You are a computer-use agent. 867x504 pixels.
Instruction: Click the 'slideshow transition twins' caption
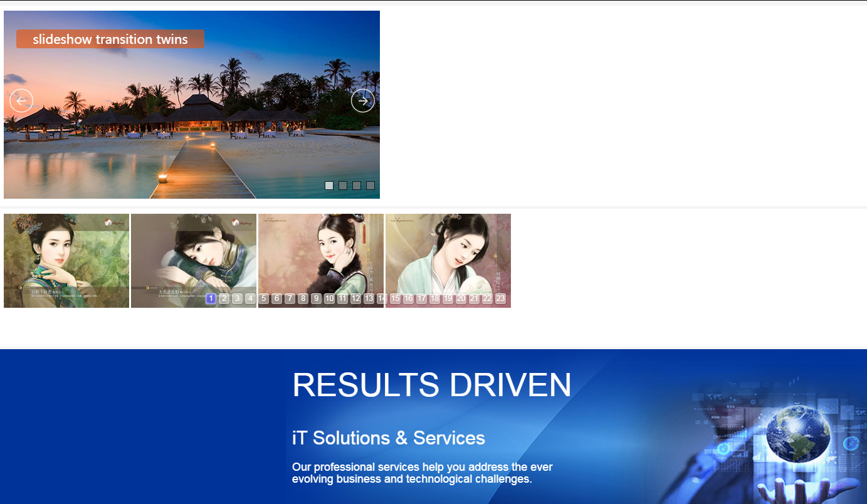110,39
